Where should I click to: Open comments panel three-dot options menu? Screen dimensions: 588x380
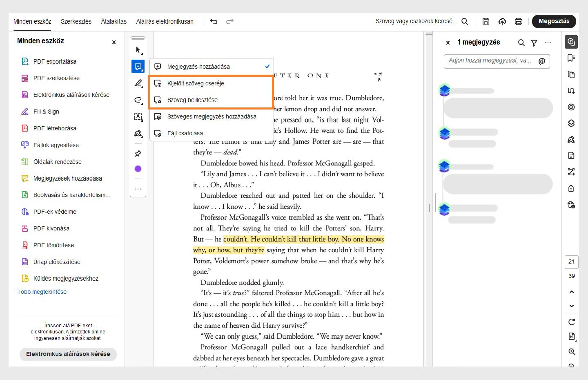(548, 42)
